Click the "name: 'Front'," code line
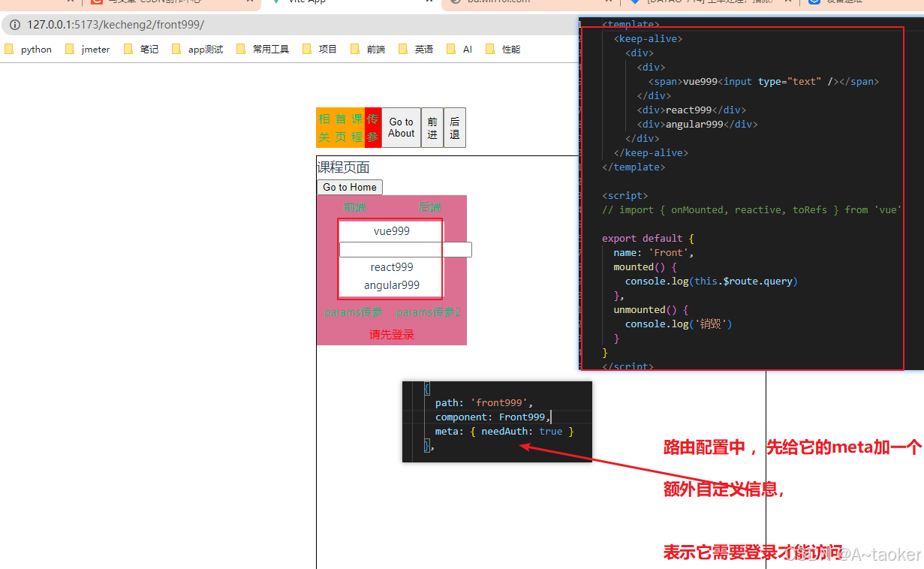Screen dimensions: 924x569 pyautogui.click(x=654, y=252)
